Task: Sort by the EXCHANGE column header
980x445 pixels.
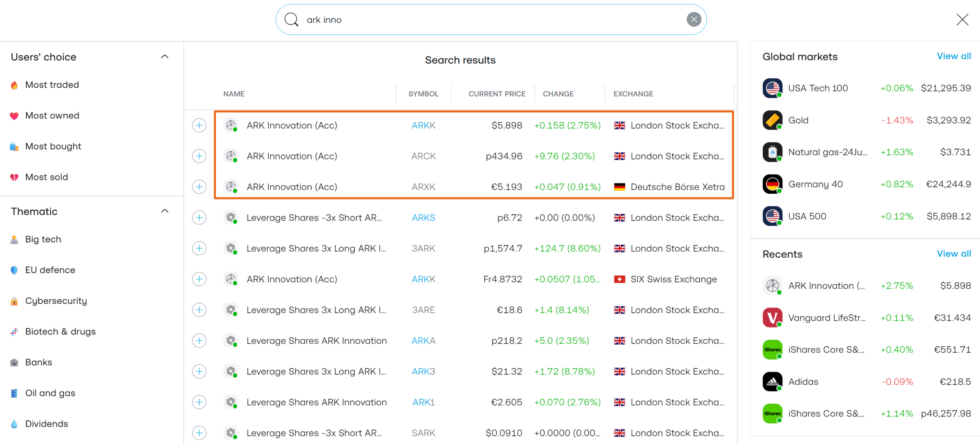Action: (633, 94)
